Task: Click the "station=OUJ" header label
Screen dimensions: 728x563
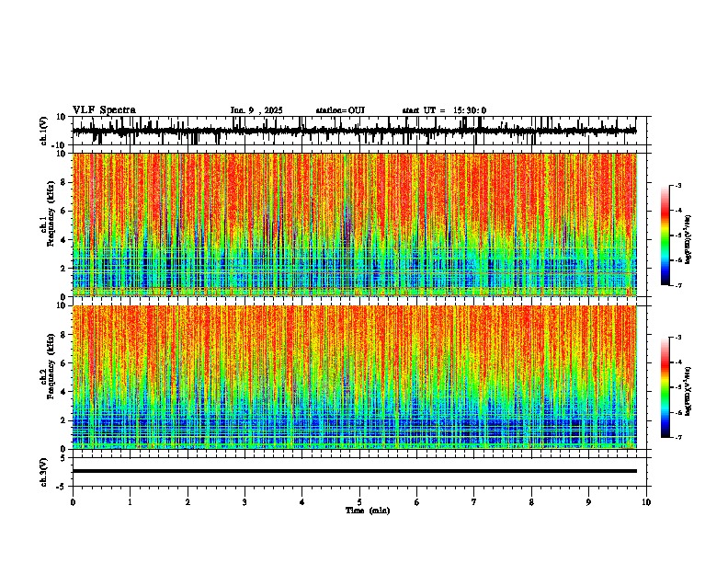Action: [x=340, y=110]
